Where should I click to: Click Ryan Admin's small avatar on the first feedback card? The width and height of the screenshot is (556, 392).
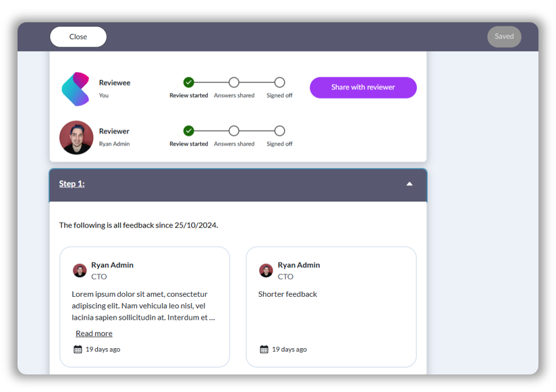[x=80, y=271]
